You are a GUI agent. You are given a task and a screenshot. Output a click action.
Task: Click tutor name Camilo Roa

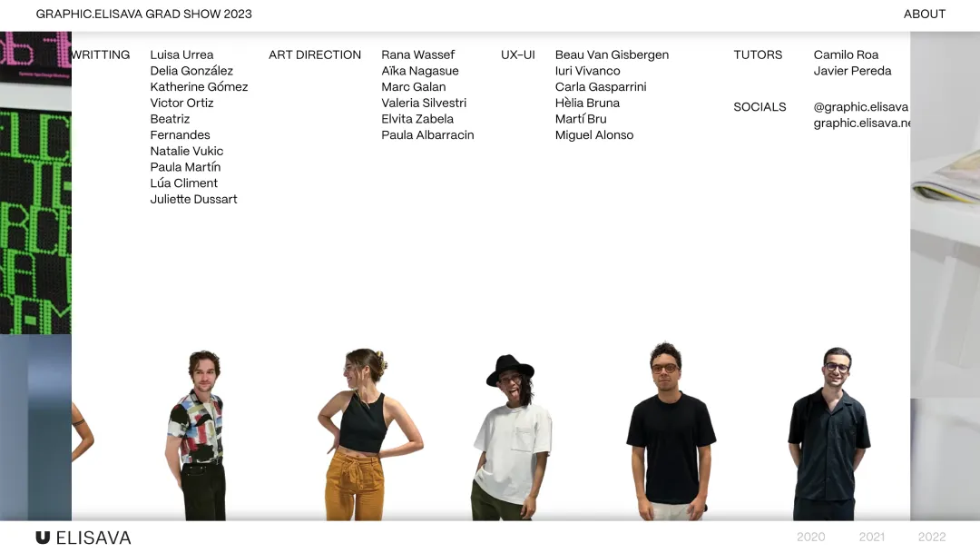(846, 54)
